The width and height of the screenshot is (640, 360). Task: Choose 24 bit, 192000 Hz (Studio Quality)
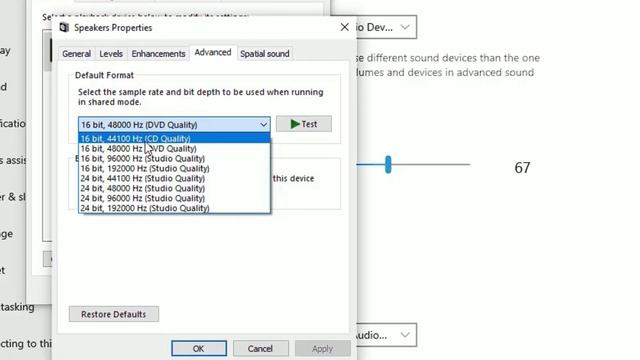coord(174,208)
